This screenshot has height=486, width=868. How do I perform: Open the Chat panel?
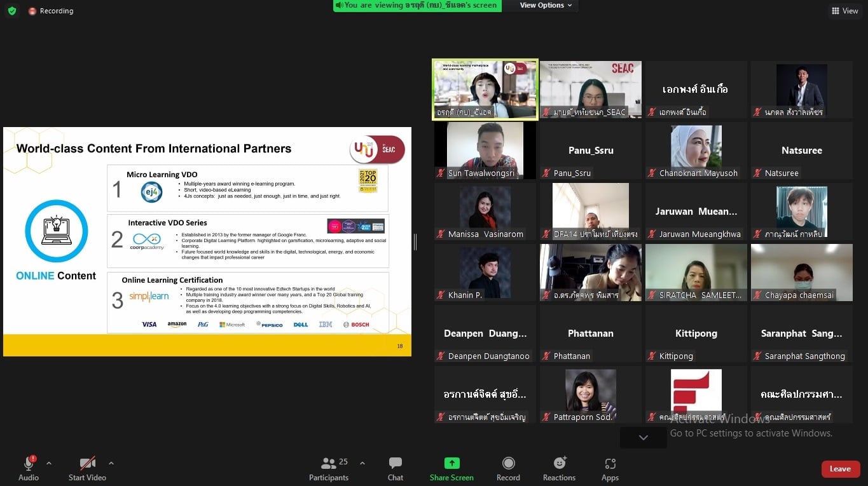[x=396, y=469]
